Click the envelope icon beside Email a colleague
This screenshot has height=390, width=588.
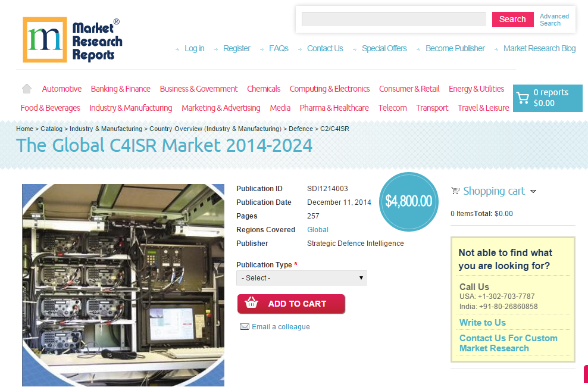coord(245,326)
